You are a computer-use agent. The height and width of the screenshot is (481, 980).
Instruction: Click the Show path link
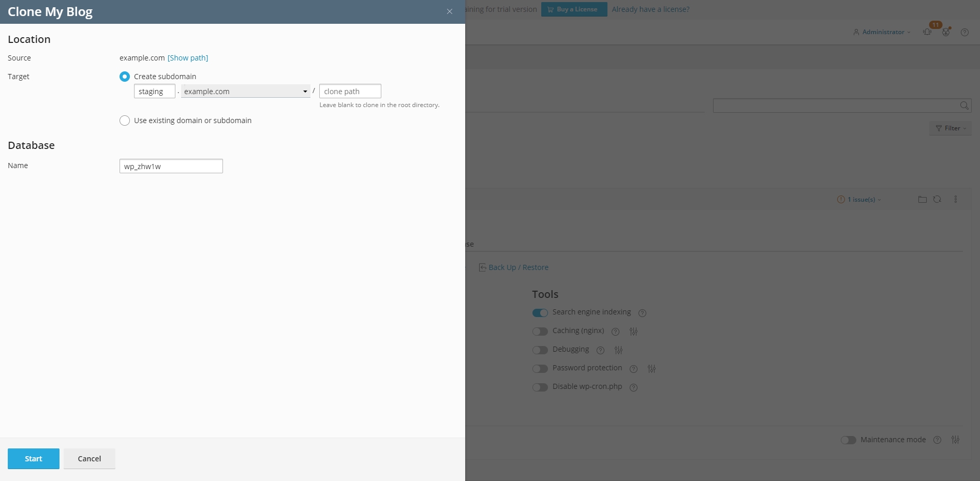coord(188,58)
